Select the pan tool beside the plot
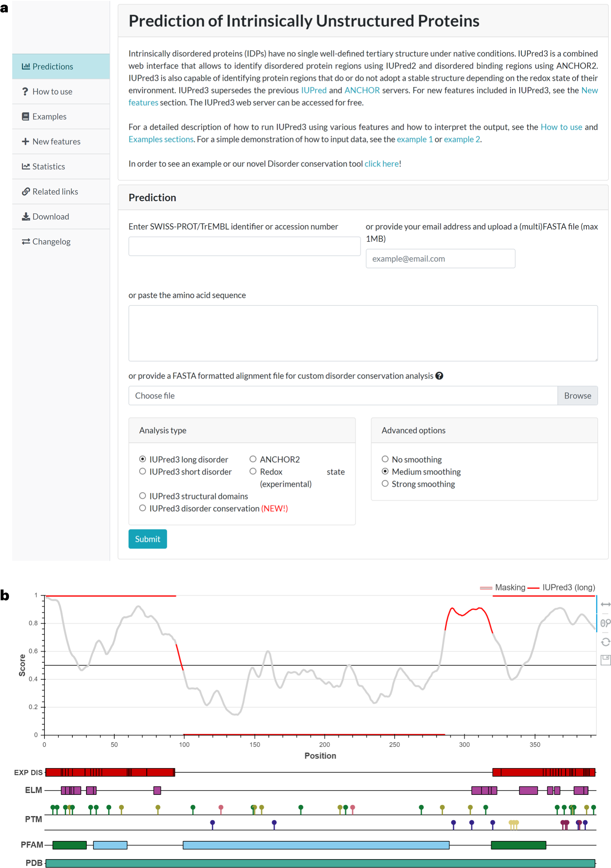Viewport: 611px width, 868px height. [x=605, y=605]
